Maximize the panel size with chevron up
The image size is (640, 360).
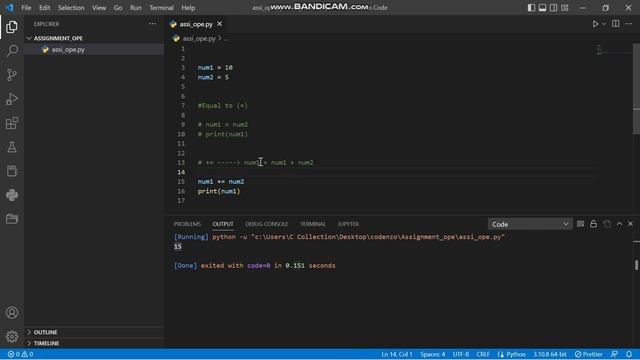coord(619,224)
